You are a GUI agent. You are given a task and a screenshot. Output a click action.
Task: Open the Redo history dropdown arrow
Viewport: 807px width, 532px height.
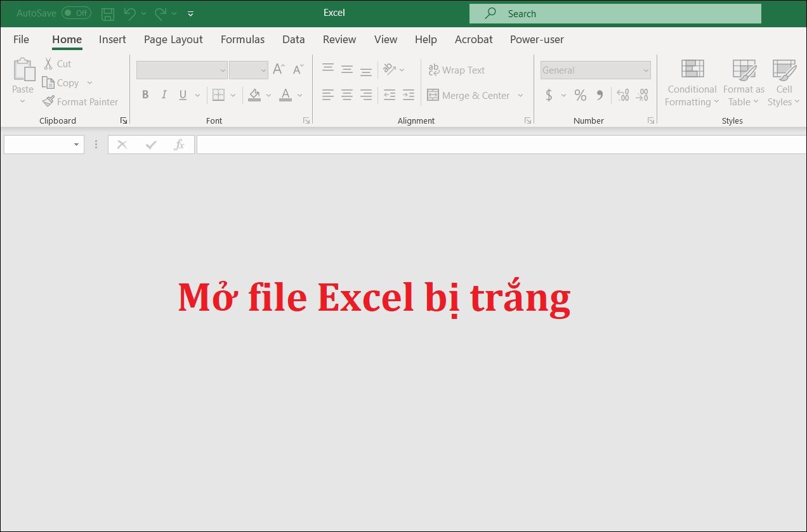point(174,13)
